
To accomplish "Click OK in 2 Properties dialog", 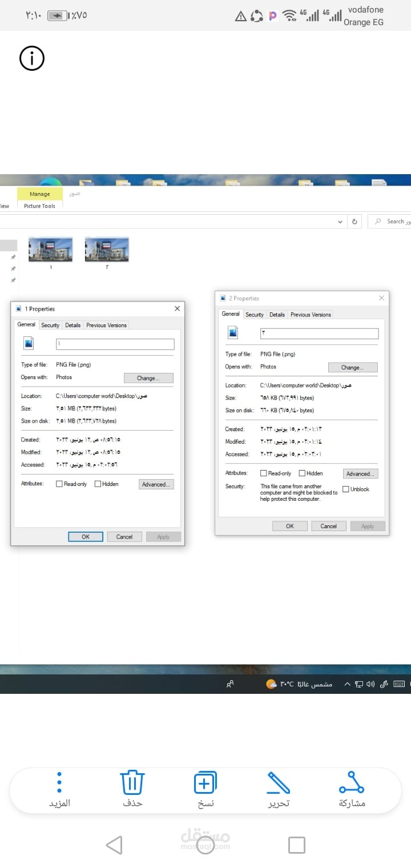I will pyautogui.click(x=290, y=526).
